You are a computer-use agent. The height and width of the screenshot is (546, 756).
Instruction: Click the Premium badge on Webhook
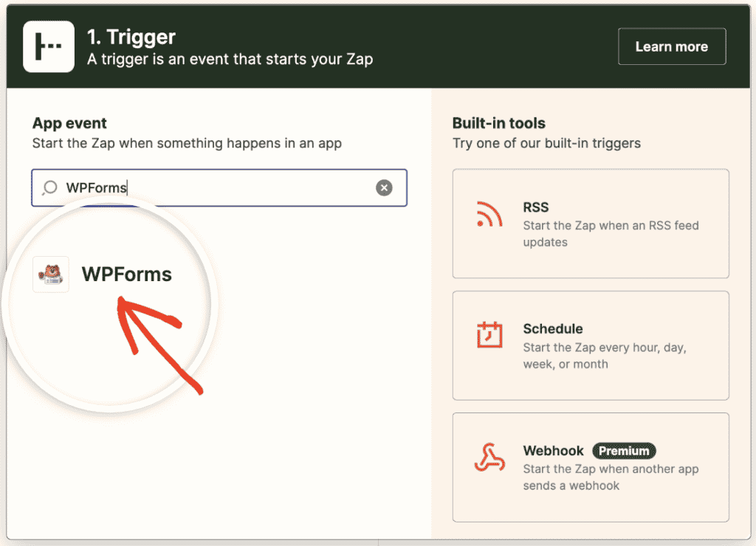[624, 451]
